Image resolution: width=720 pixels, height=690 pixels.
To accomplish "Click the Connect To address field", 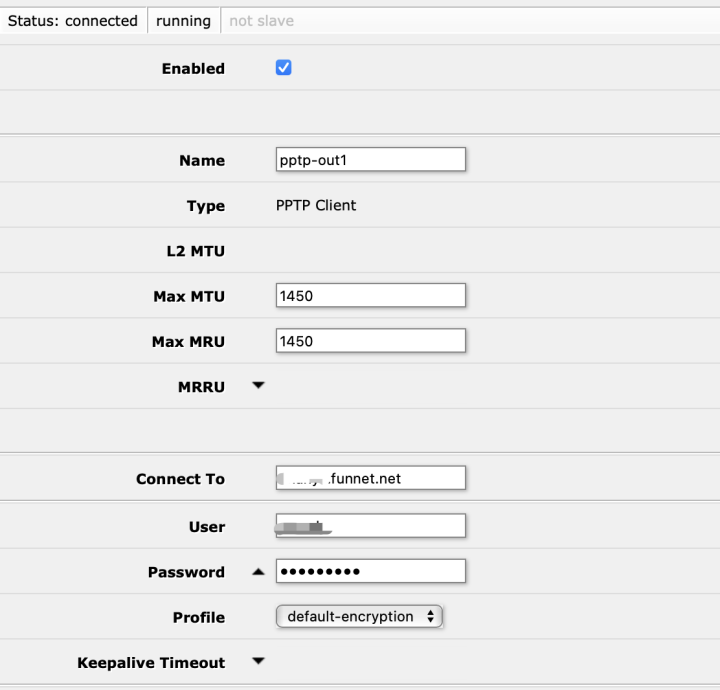I will pyautogui.click(x=370, y=478).
